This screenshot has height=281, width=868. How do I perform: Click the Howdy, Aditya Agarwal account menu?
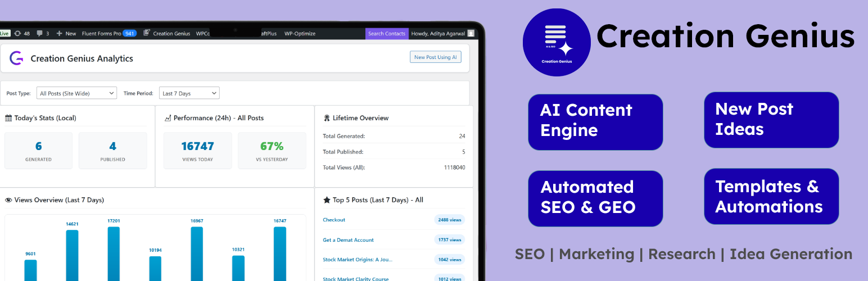pos(442,34)
